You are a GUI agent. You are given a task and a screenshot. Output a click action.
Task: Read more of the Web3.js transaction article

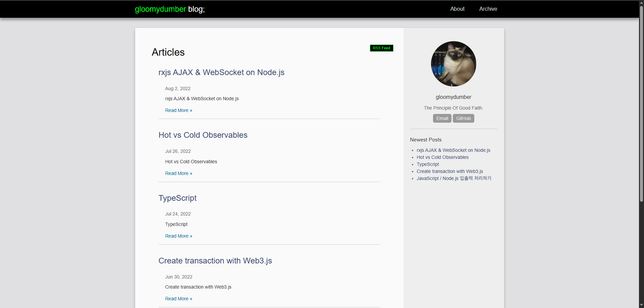(x=178, y=299)
